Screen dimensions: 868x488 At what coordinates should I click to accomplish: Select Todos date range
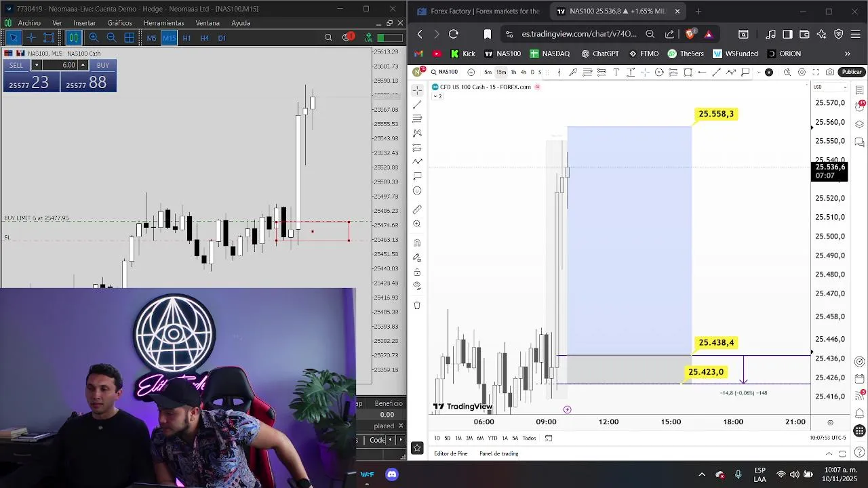[529, 438]
